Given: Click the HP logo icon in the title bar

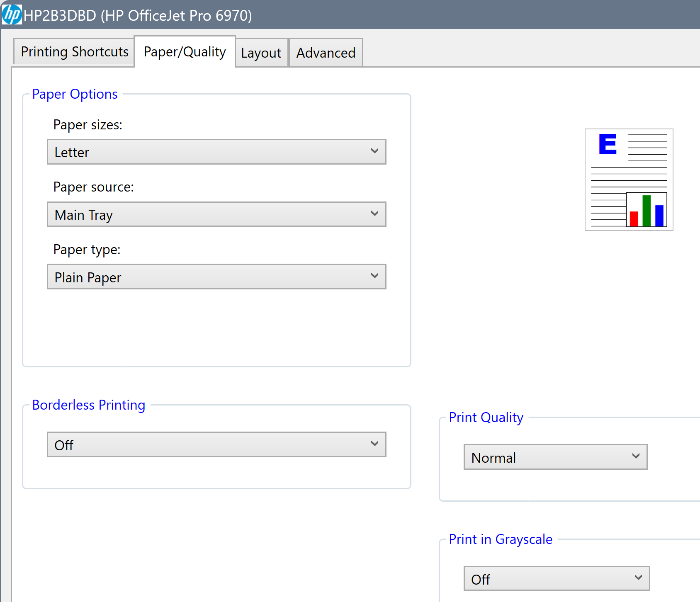Looking at the screenshot, I should tap(12, 15).
